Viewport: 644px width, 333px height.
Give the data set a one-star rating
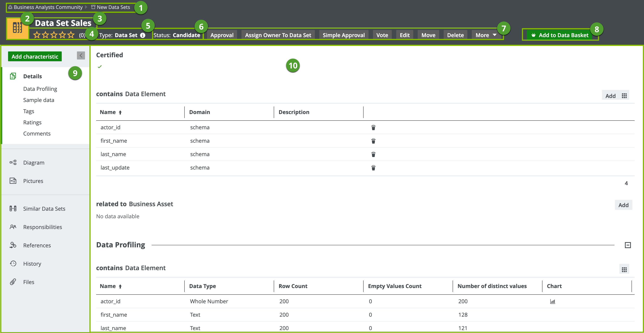click(x=37, y=35)
